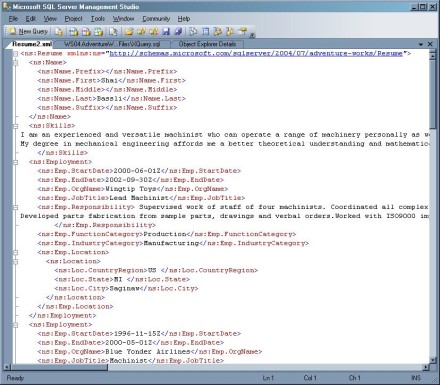The height and width of the screenshot is (385, 440).
Task: Follow the schemas.microsoft.com adventure-works Resume URL
Action: coord(256,53)
